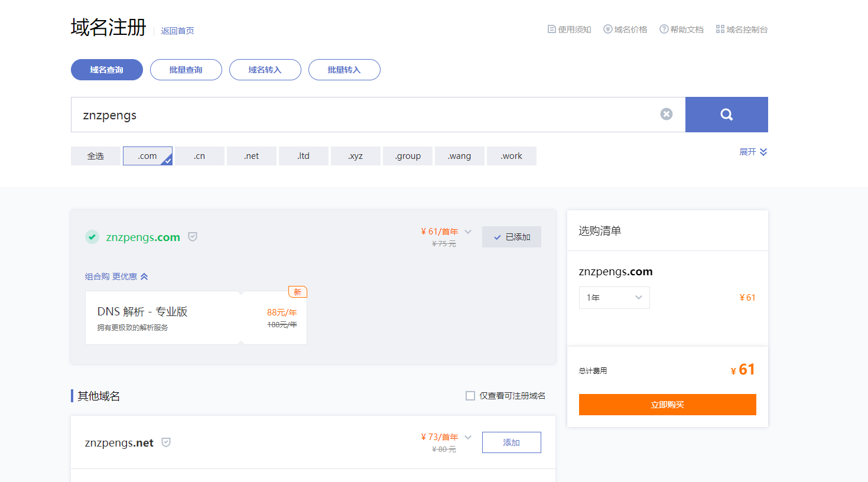Toggle the .group suffix option
This screenshot has height=482, width=868.
coord(408,156)
